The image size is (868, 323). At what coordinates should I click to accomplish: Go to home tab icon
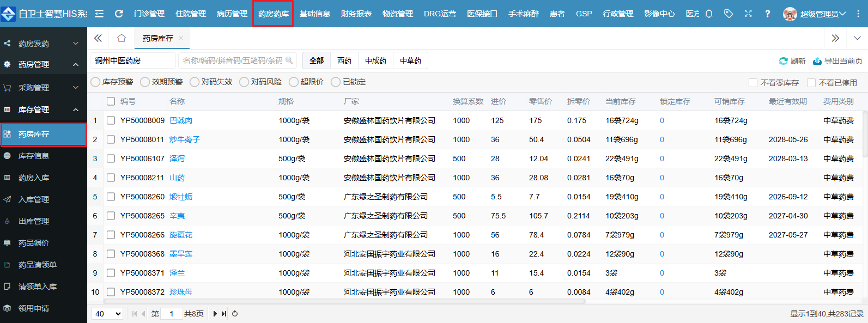coord(122,38)
